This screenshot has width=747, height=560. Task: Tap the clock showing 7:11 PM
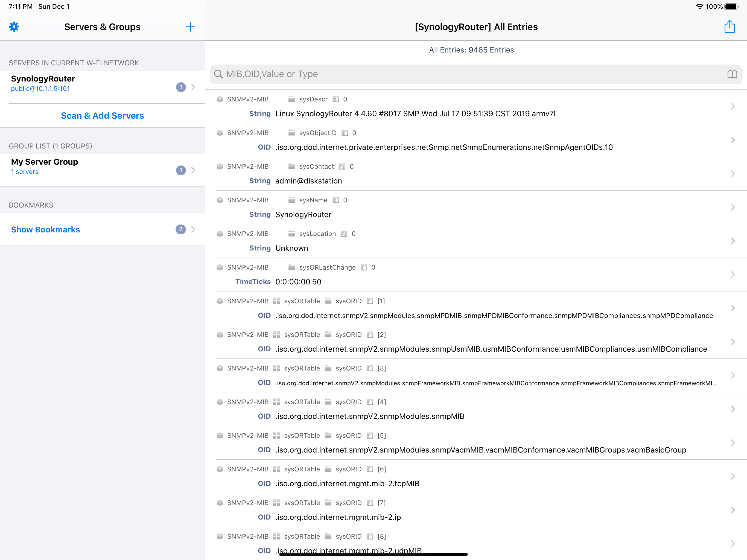pos(21,6)
